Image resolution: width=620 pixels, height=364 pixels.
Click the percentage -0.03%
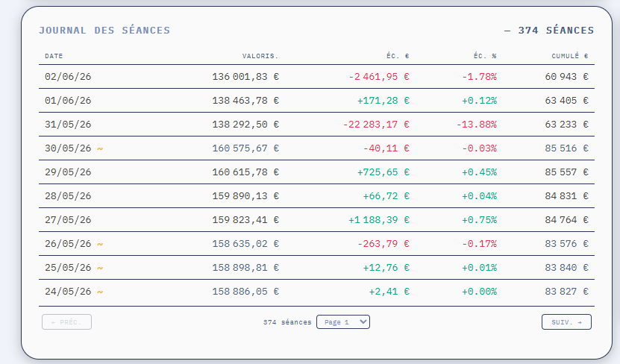point(479,148)
